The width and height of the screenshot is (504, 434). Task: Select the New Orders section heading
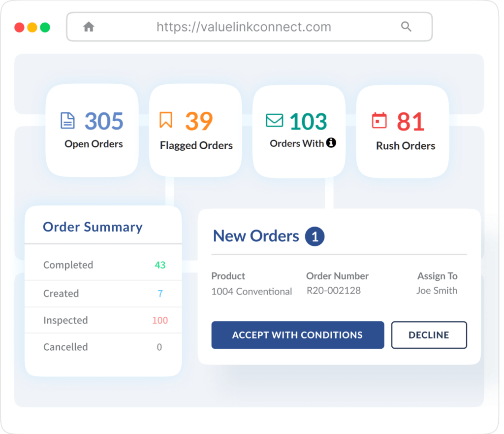click(x=255, y=236)
